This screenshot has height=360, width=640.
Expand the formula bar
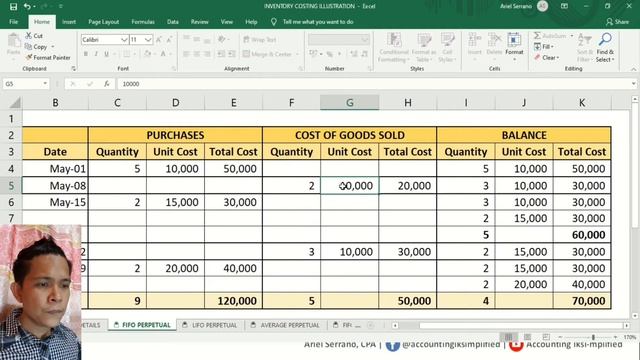(x=633, y=84)
